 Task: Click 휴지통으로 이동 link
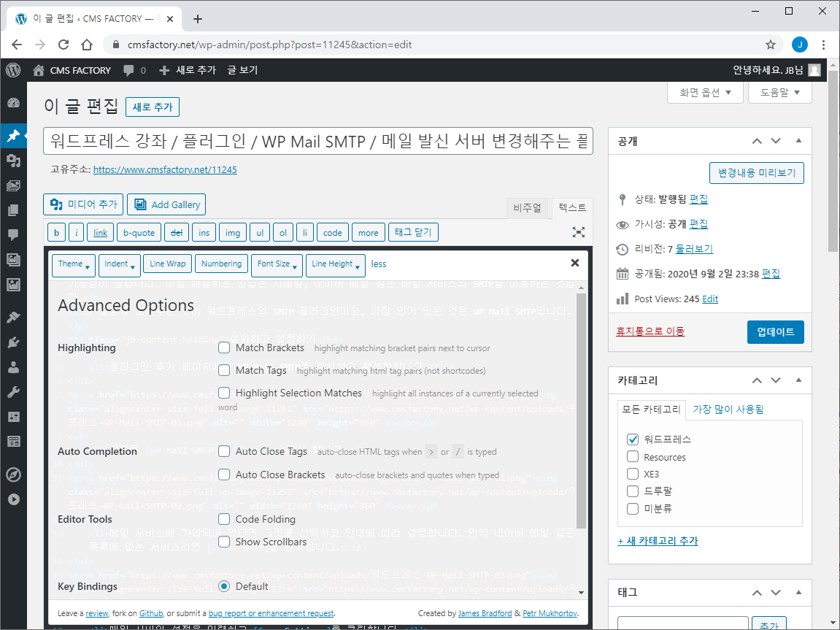(x=650, y=331)
